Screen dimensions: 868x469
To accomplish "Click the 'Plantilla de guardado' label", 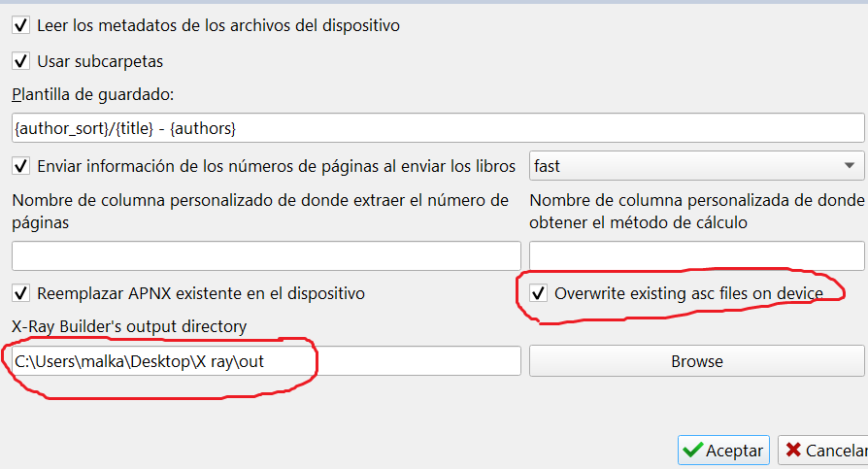I will [x=91, y=95].
